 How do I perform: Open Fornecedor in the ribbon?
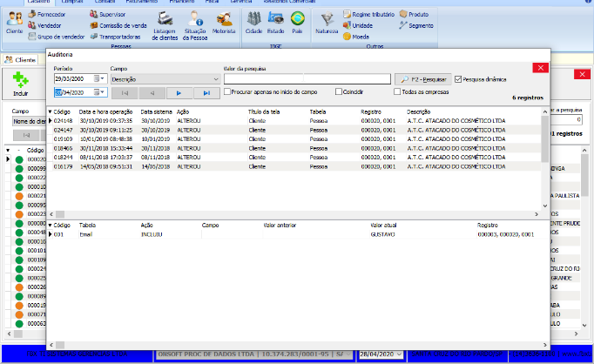pyautogui.click(x=46, y=15)
